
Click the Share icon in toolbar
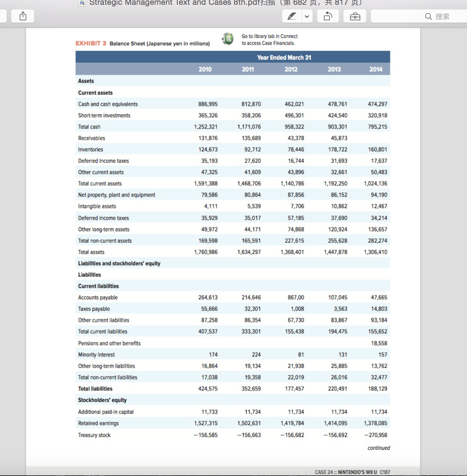(x=23, y=16)
